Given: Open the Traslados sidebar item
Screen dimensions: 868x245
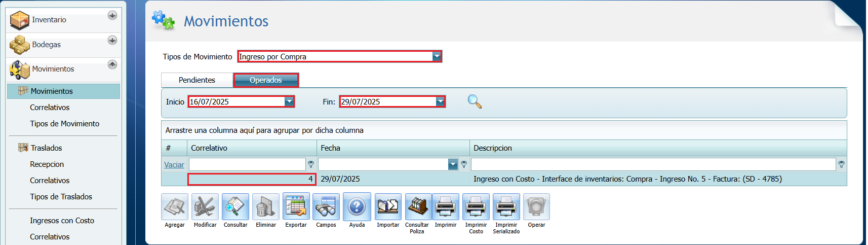Looking at the screenshot, I should pos(46,148).
